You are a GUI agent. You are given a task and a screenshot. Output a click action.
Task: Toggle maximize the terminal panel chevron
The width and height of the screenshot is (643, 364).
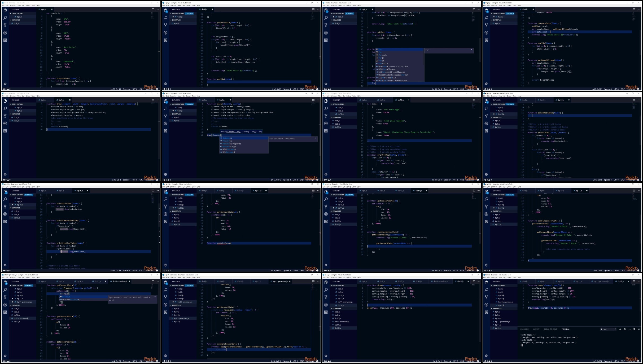(630, 329)
